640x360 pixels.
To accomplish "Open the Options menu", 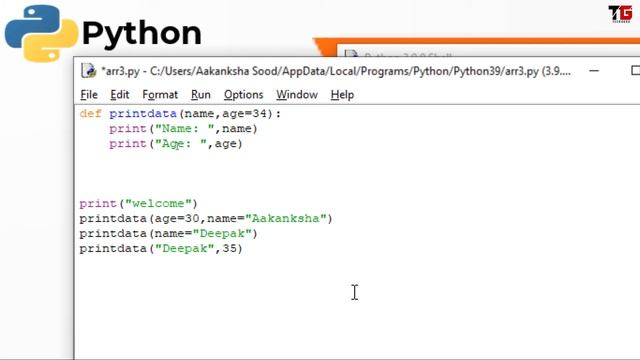I will coord(243,95).
